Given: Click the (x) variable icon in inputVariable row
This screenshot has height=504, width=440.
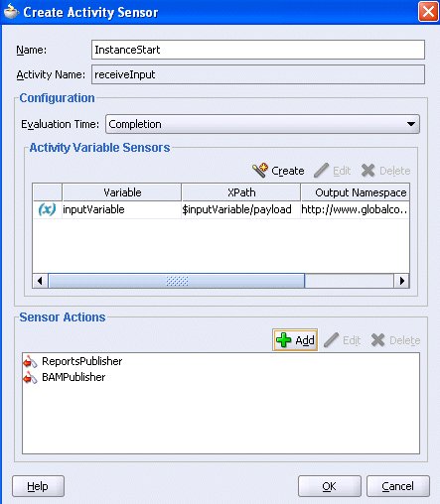Looking at the screenshot, I should point(47,209).
